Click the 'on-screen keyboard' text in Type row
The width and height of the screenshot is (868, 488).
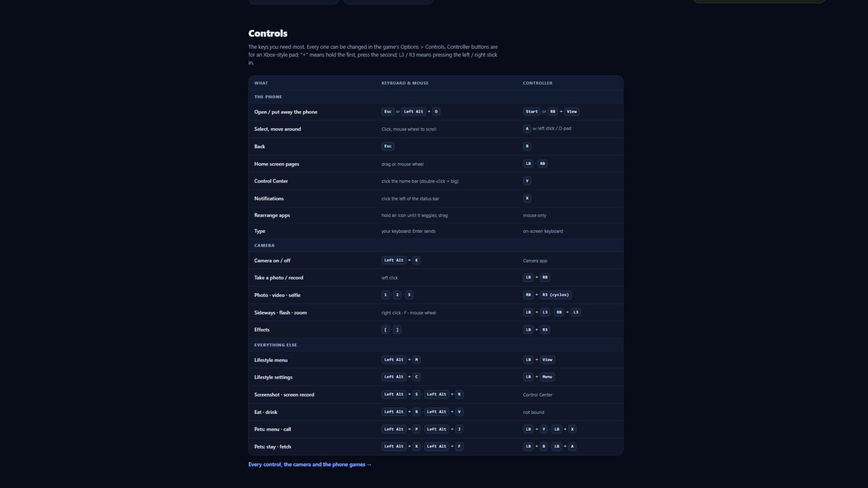pos(542,231)
